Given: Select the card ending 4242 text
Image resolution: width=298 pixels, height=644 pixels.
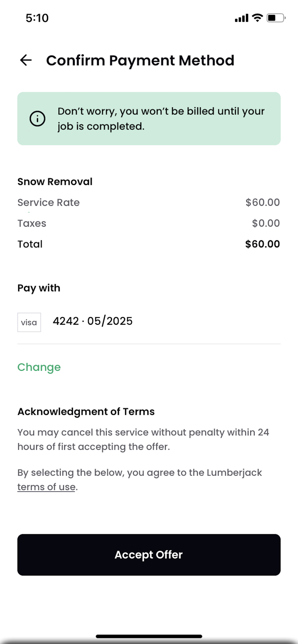Looking at the screenshot, I should (x=93, y=321).
